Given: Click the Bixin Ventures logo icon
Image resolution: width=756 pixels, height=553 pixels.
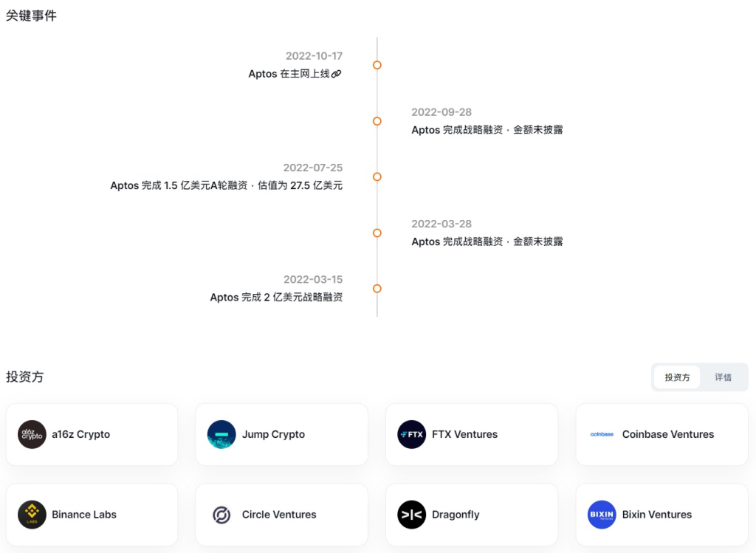Looking at the screenshot, I should click(x=602, y=515).
